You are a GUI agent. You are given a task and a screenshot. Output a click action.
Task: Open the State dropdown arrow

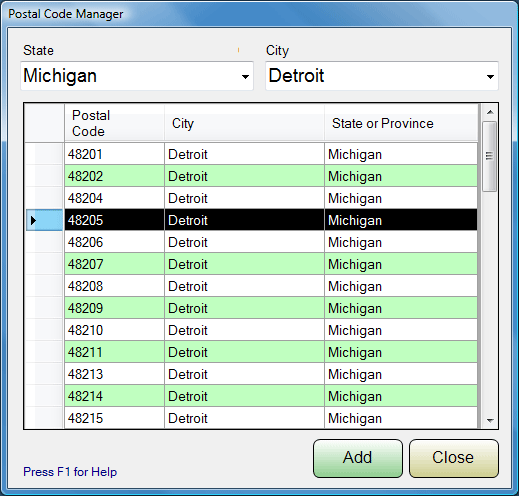click(245, 76)
